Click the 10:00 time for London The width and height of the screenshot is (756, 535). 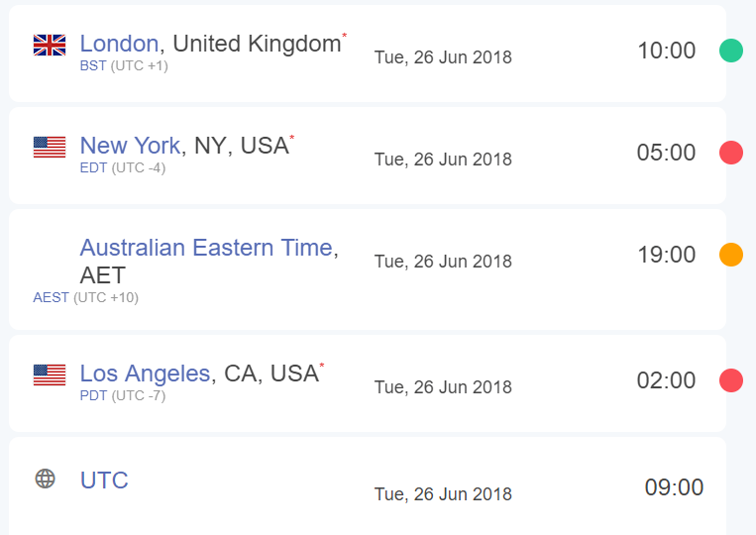tap(666, 51)
